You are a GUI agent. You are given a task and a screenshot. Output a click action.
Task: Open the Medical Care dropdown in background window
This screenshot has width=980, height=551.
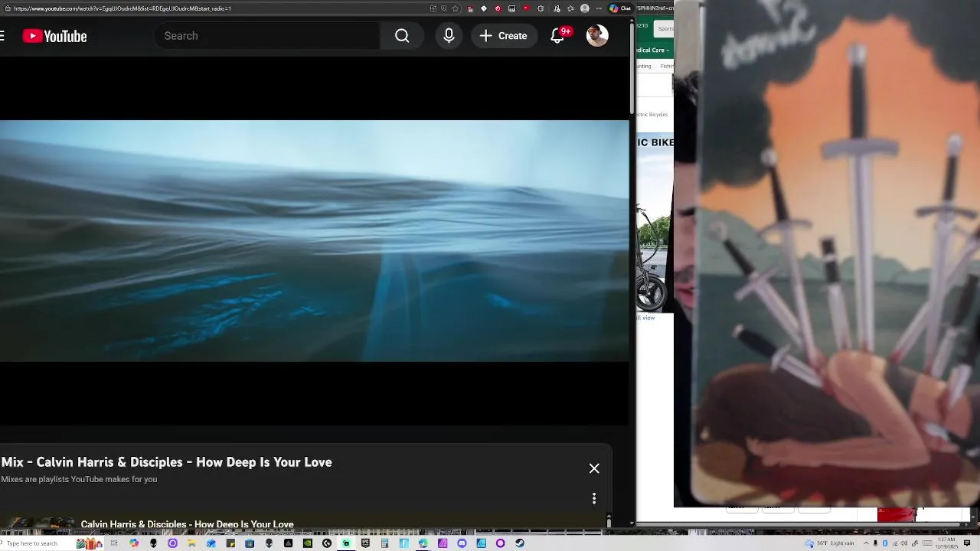[654, 50]
